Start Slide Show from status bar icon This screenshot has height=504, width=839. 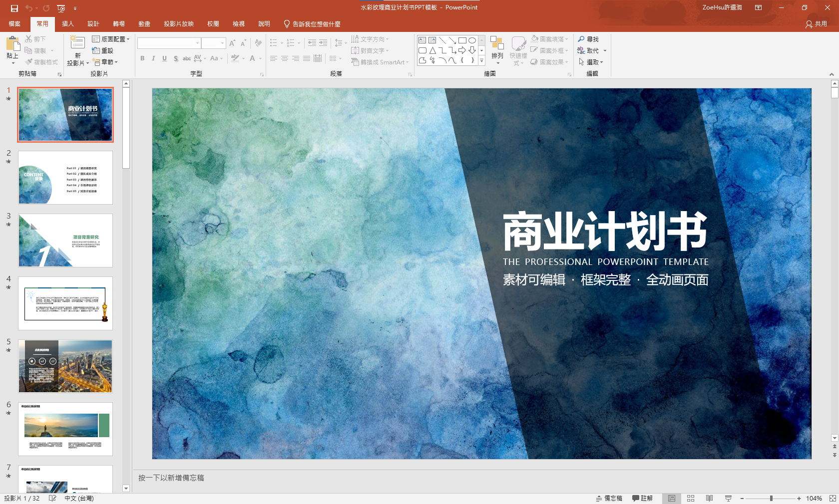coord(728,498)
